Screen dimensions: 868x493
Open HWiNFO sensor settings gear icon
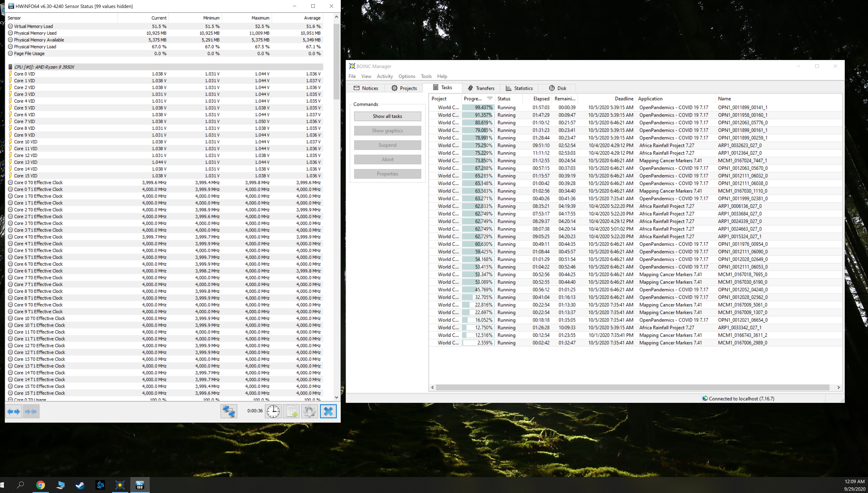point(309,411)
